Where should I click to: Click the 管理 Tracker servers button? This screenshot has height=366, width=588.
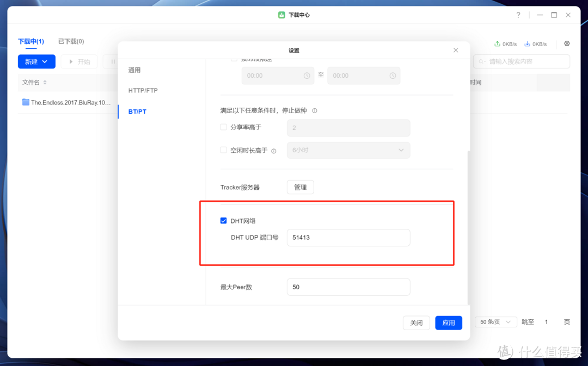[300, 187]
